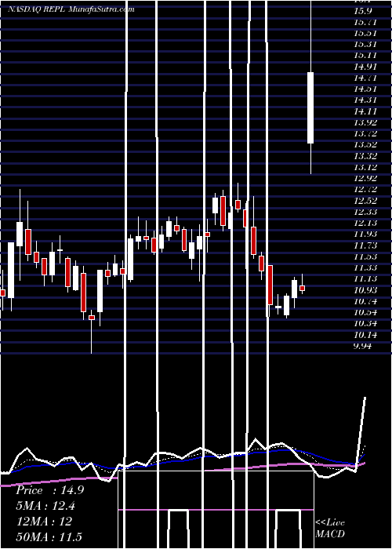This screenshot has width=392, height=549.
Task: Click the 12.33 price axis label
Action: click(x=365, y=212)
